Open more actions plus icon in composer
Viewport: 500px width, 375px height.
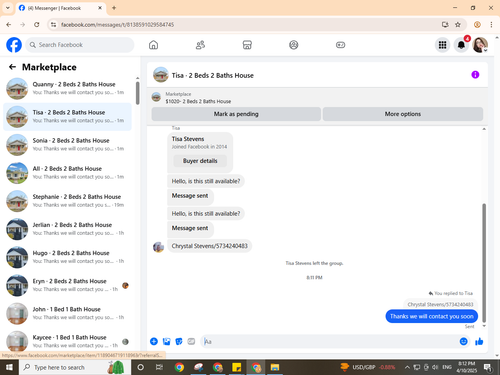coord(154,341)
